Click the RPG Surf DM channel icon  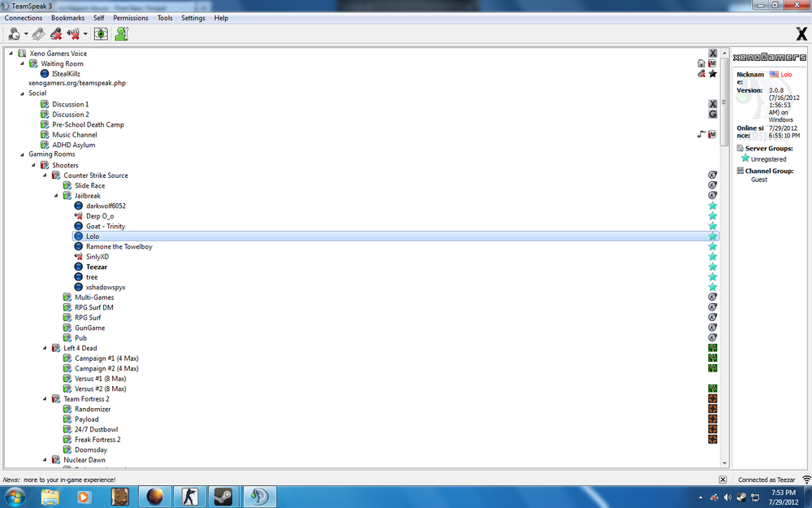pos(67,307)
